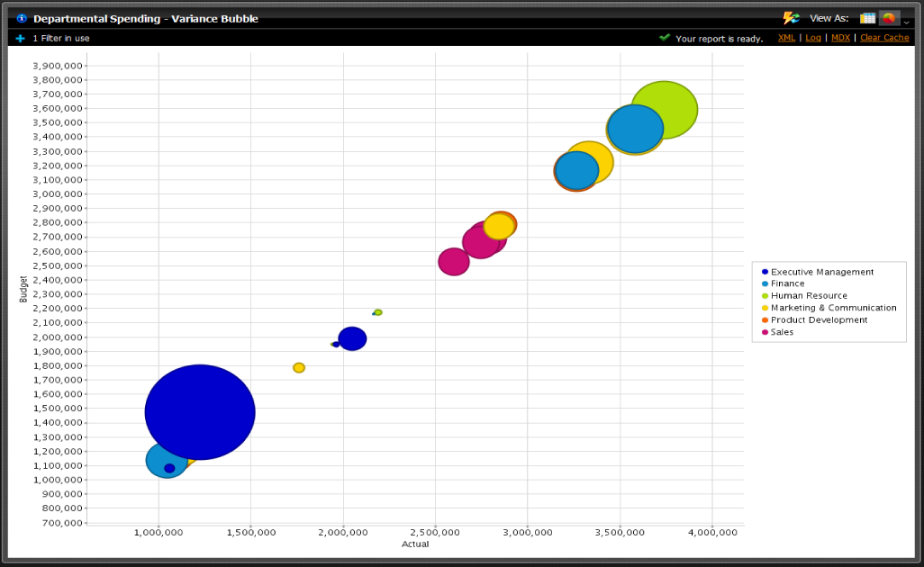Open the report Log
Viewport: 924px width, 567px height.
pos(813,38)
